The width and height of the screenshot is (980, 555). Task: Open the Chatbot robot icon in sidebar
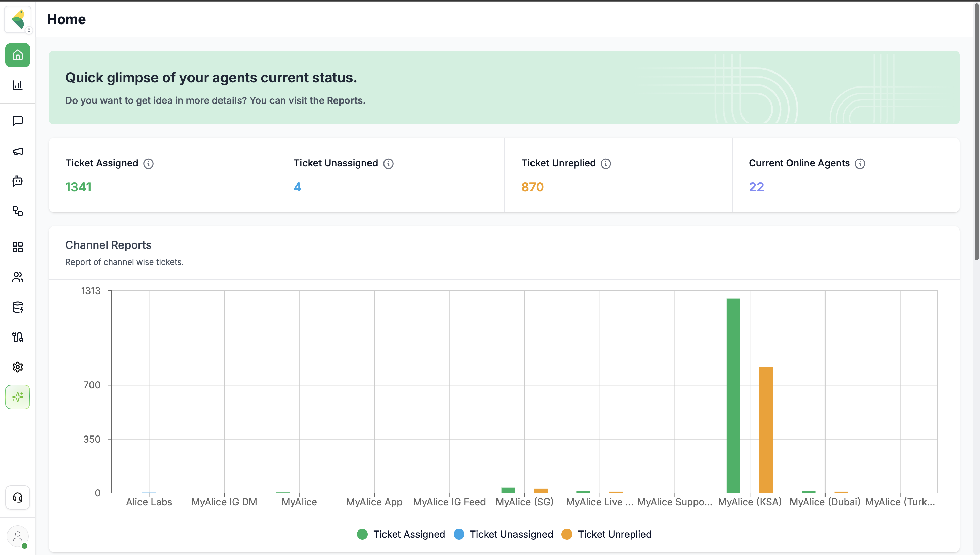[17, 181]
